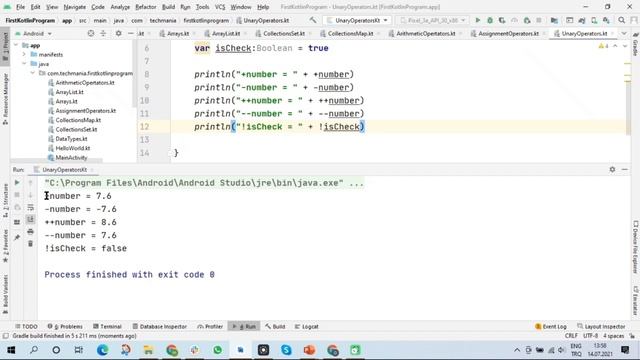
Task: Click the Search Everywhere magnifier icon
Action: click(x=621, y=20)
